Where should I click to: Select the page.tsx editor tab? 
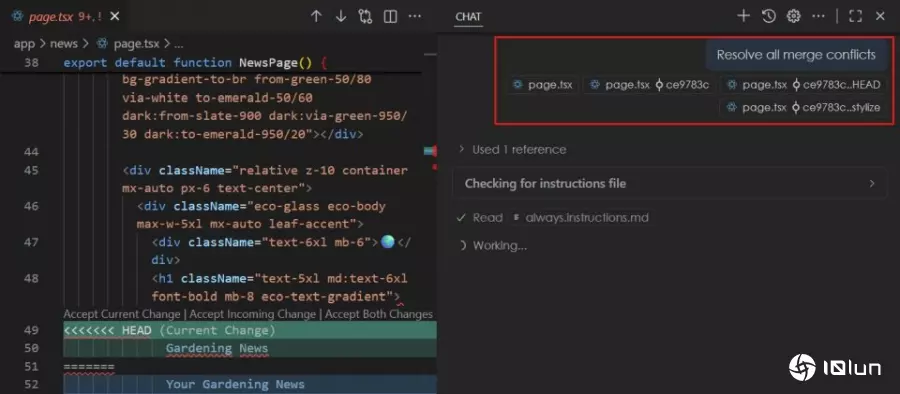pos(64,17)
